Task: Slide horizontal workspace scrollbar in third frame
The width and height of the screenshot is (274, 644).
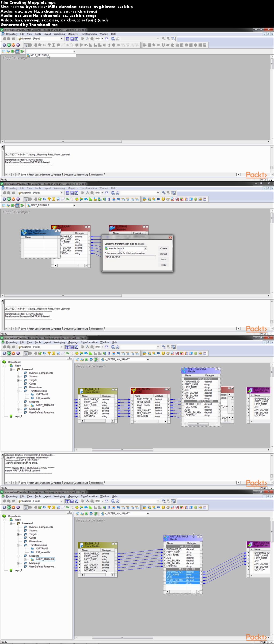Action: click(122, 450)
